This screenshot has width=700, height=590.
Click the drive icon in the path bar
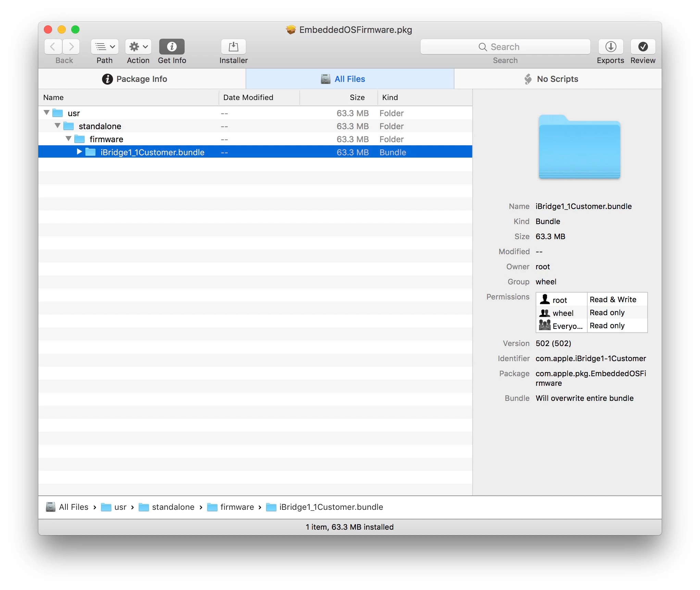tap(51, 507)
